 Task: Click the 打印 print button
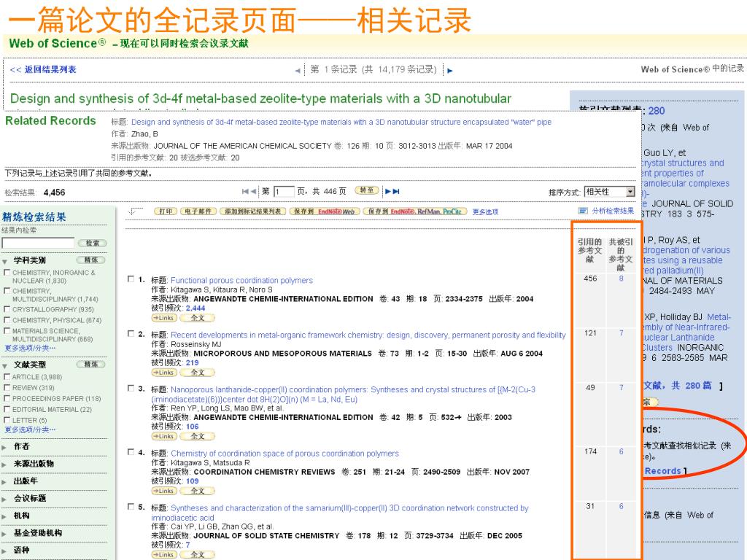pos(166,211)
